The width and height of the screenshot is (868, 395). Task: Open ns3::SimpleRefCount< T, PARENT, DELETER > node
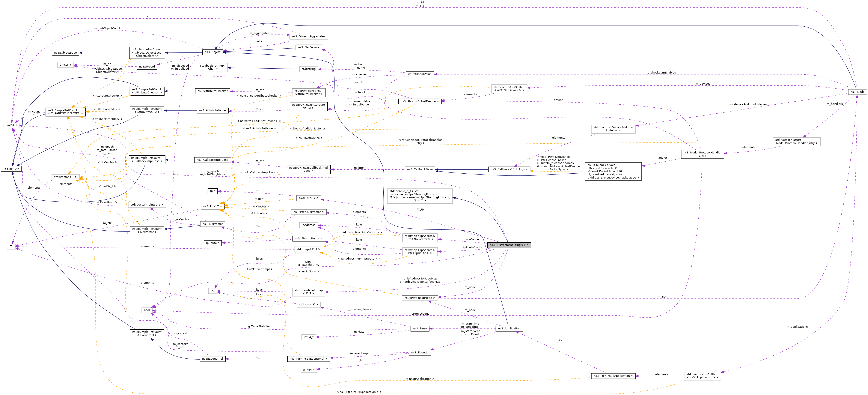65,112
